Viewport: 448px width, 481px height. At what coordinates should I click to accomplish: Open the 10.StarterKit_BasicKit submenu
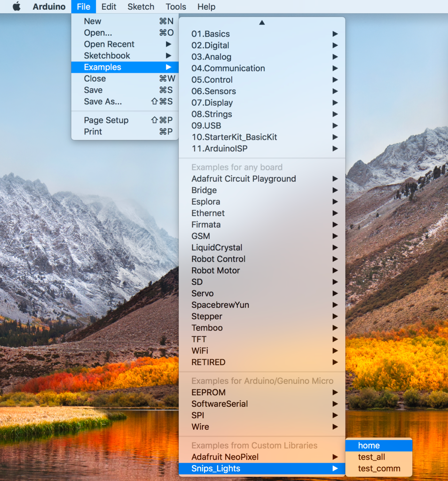[x=262, y=137]
